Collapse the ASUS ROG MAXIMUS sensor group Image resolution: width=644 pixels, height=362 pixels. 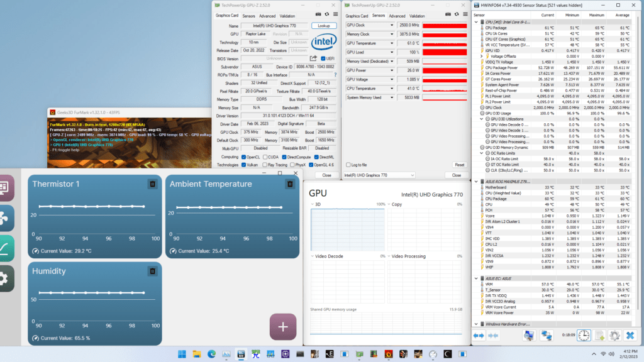tap(477, 182)
